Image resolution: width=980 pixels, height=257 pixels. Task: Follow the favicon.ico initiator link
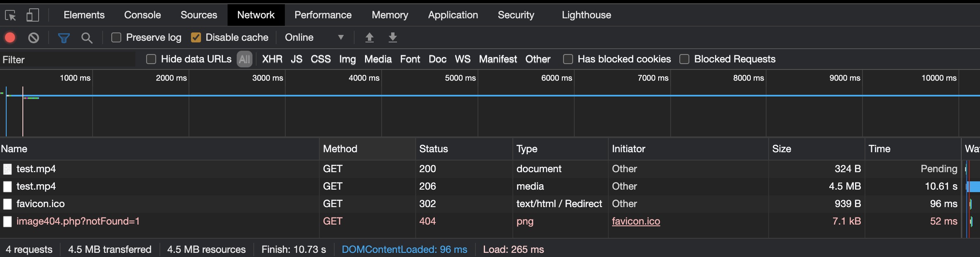pos(636,221)
